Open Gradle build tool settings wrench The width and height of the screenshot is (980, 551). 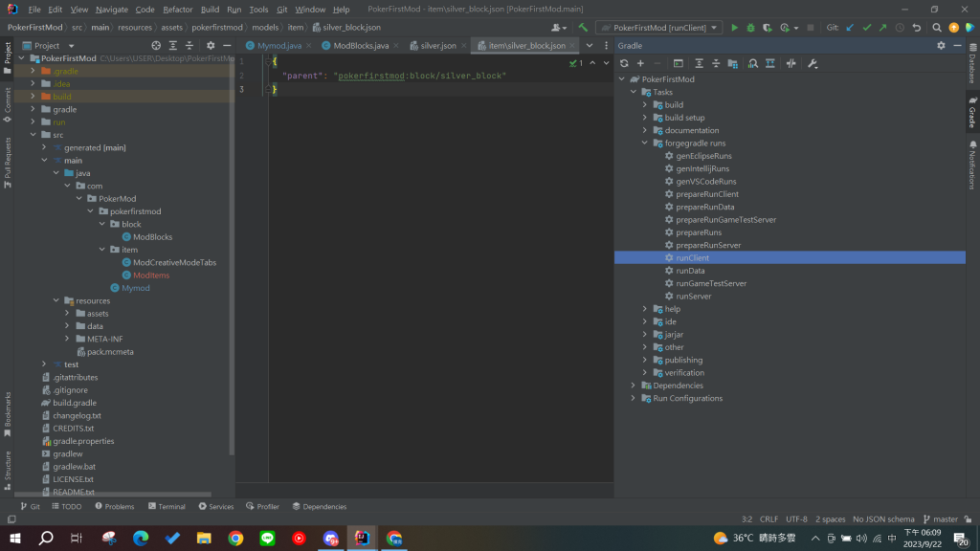[813, 63]
